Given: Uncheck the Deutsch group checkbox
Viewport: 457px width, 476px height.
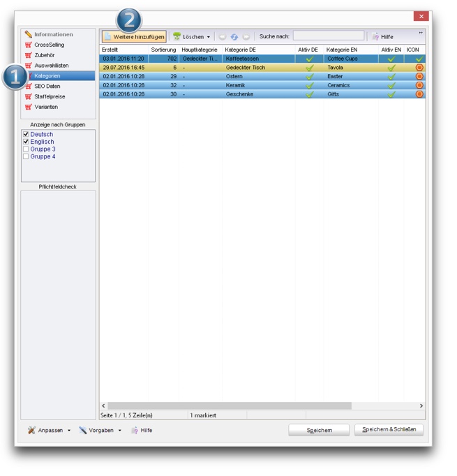Looking at the screenshot, I should click(26, 134).
